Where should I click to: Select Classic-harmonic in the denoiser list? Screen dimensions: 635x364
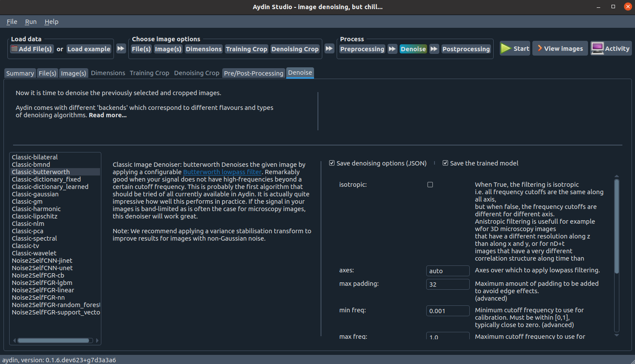point(55,209)
